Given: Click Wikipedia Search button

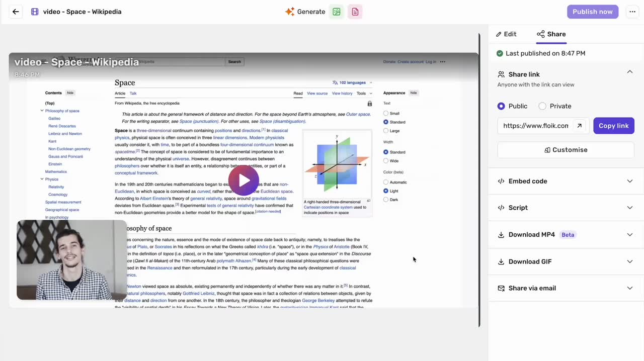Looking at the screenshot, I should [x=234, y=62].
